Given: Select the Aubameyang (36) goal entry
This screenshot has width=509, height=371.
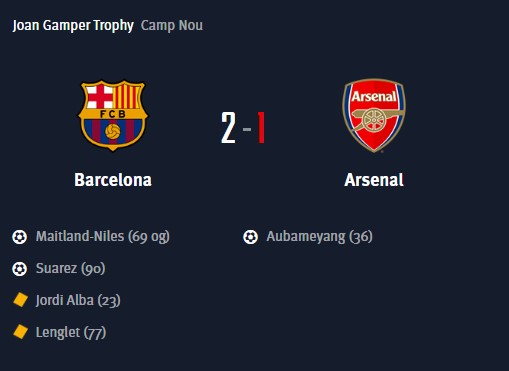Looking at the screenshot, I should [x=319, y=237].
